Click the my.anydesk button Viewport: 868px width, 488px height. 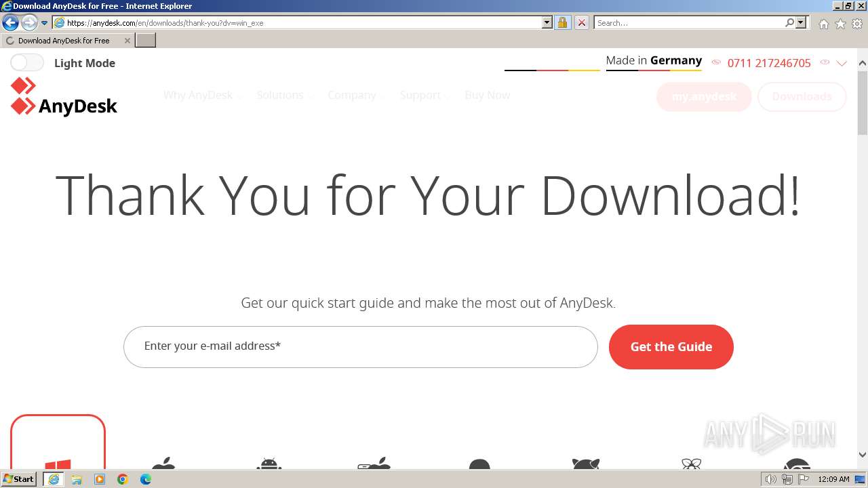pyautogui.click(x=704, y=96)
